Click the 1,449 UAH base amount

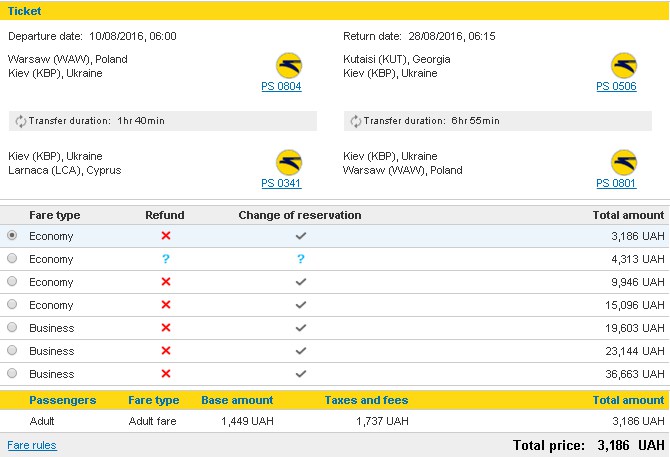[x=247, y=422]
